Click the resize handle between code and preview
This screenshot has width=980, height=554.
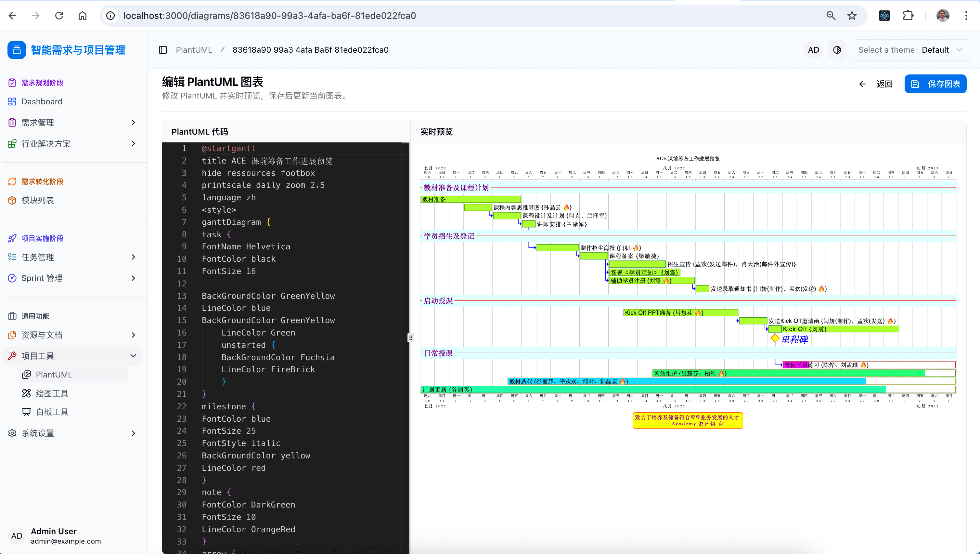410,338
